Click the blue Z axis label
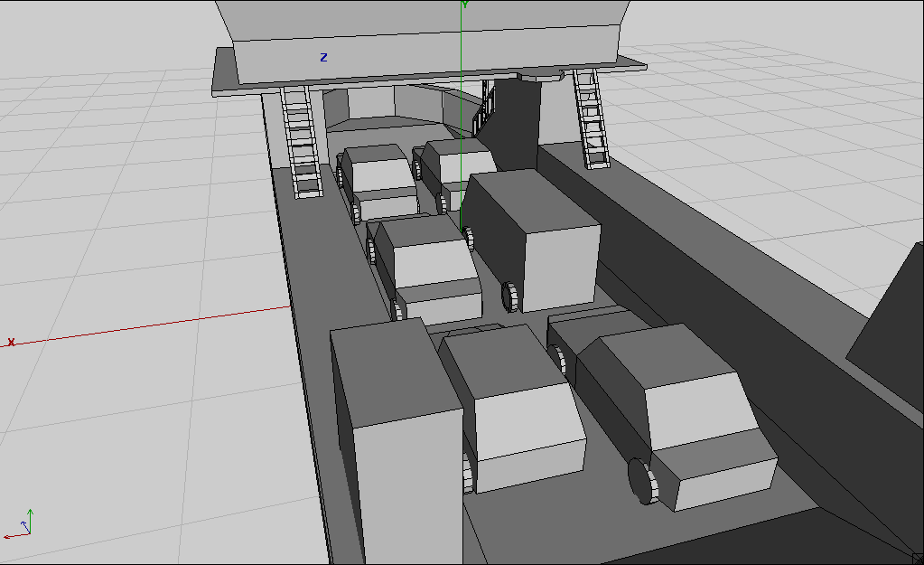924x565 pixels. pos(323,58)
